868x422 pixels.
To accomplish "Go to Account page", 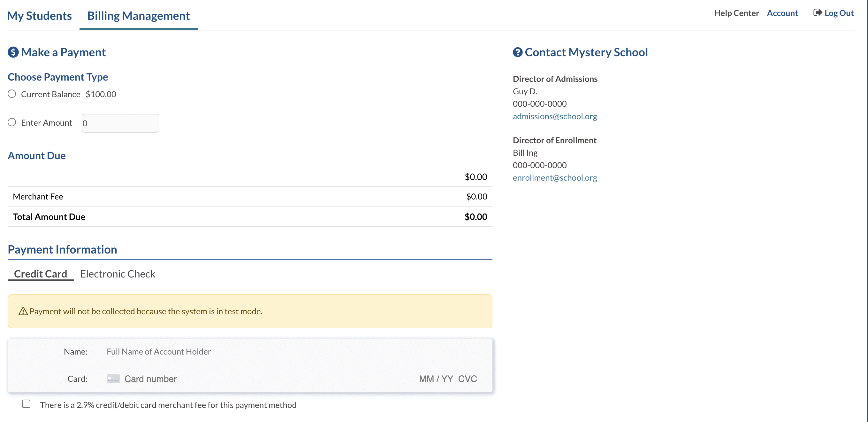I will [782, 13].
